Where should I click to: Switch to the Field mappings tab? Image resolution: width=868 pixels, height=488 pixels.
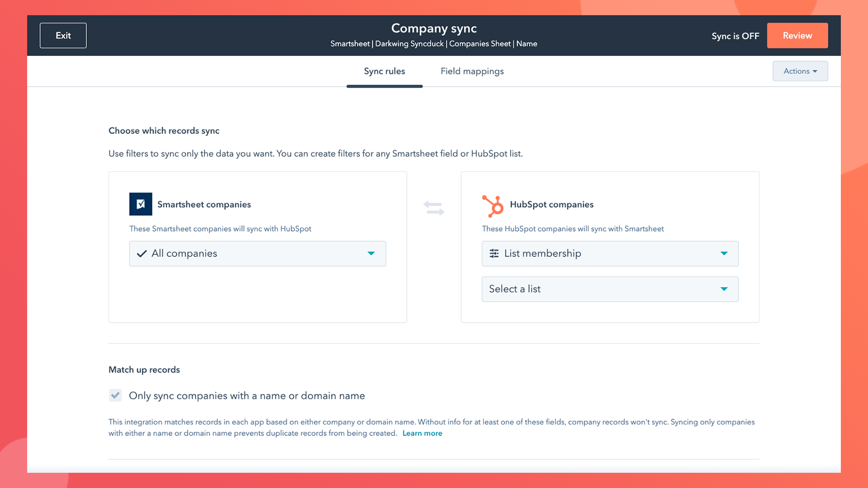(472, 71)
